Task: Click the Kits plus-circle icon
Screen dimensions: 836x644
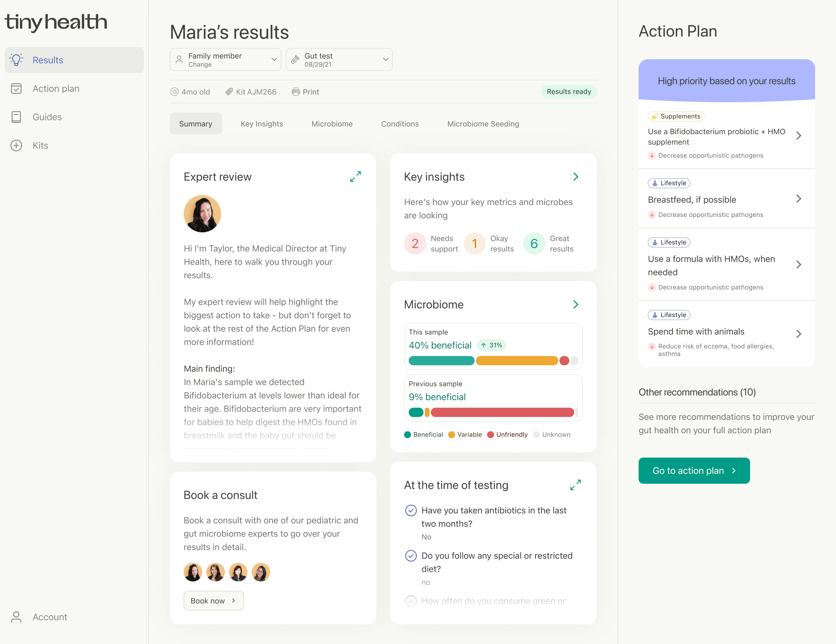Action: tap(16, 145)
